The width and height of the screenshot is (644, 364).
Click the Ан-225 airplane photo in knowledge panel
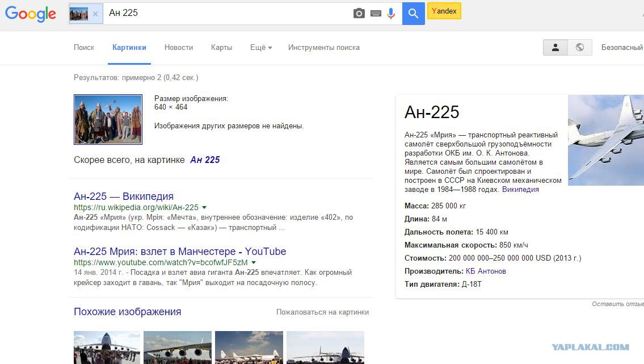tap(606, 140)
